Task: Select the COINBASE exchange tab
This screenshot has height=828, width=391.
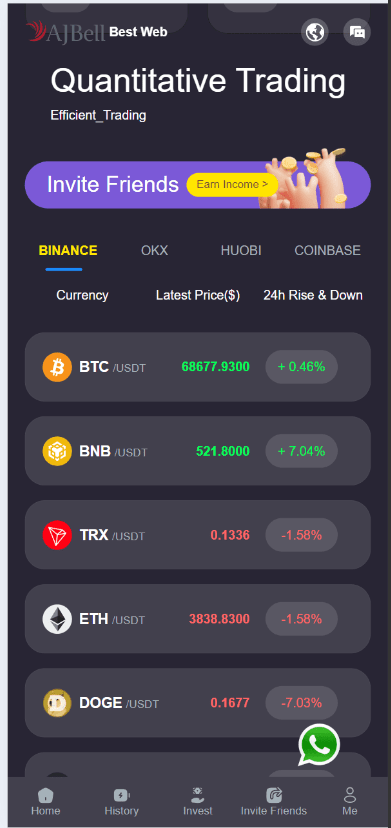Action: coord(328,250)
